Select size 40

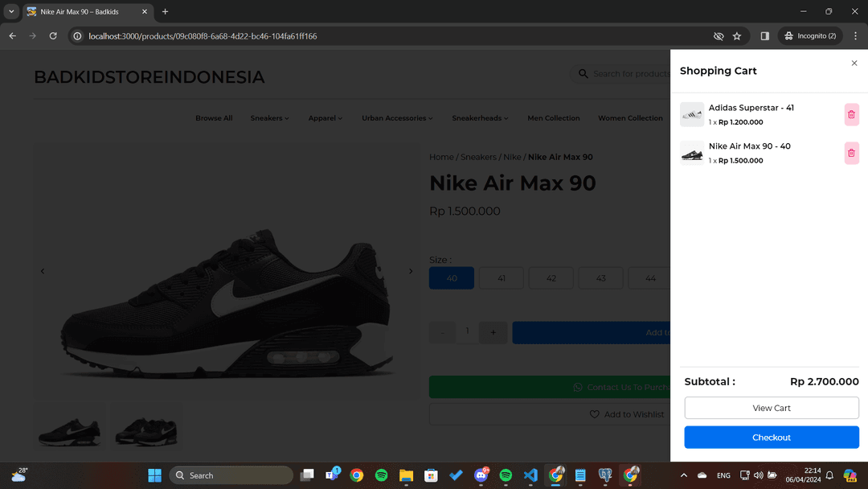coord(452,278)
